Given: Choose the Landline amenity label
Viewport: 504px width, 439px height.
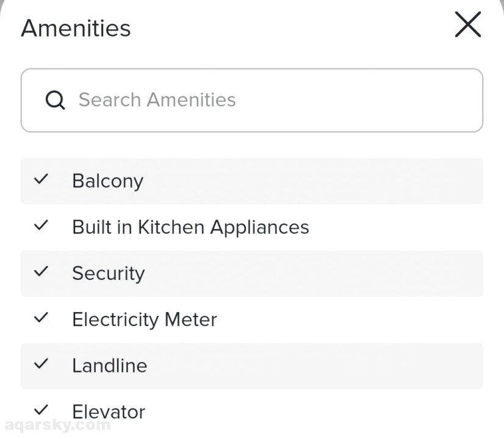Looking at the screenshot, I should (x=109, y=366).
